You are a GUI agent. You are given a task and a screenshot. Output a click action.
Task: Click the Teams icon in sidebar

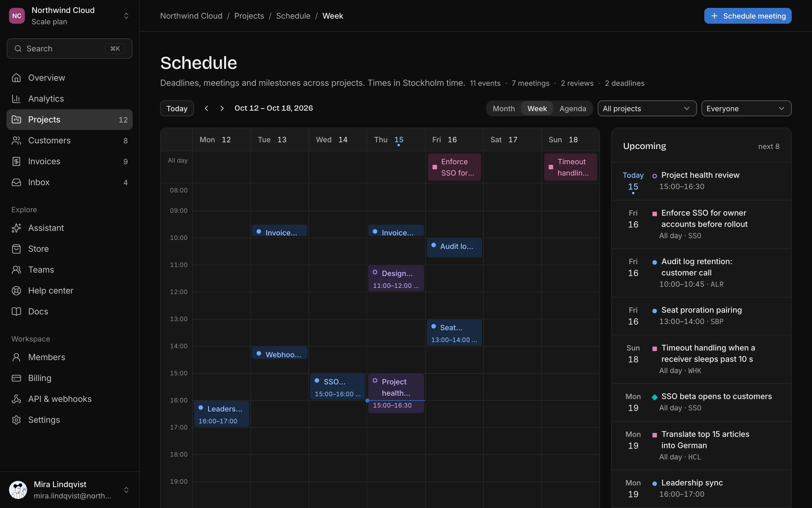click(x=16, y=270)
